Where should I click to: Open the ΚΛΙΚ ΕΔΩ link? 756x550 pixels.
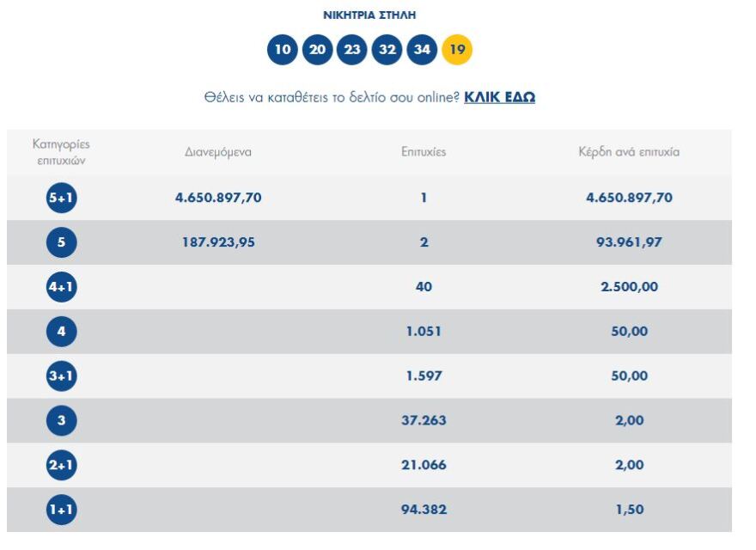coord(498,97)
